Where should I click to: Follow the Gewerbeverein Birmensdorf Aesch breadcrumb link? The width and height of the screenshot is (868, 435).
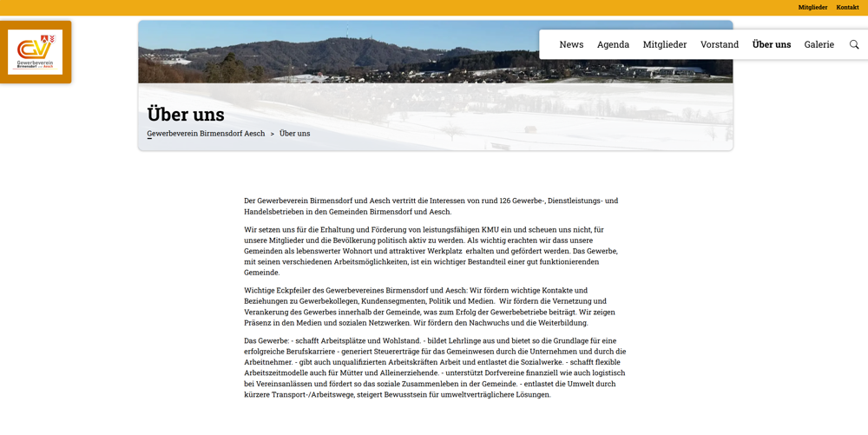tap(206, 134)
